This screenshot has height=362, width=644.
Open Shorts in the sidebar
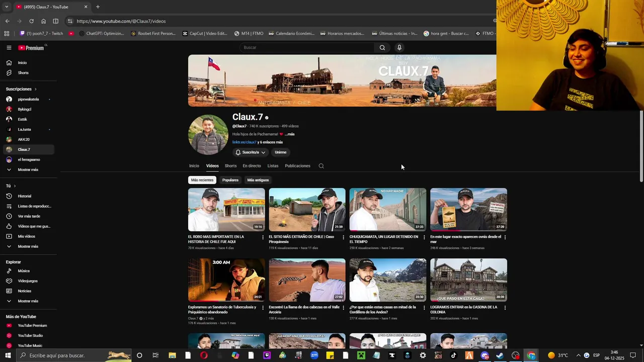pos(28,73)
